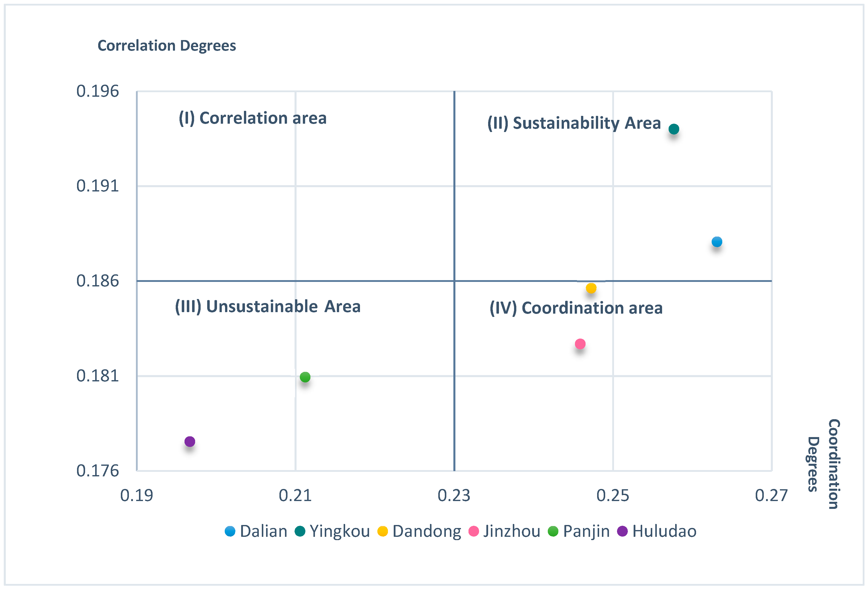Select the 0.186 y-axis tick label
The image size is (868, 592).
point(97,281)
